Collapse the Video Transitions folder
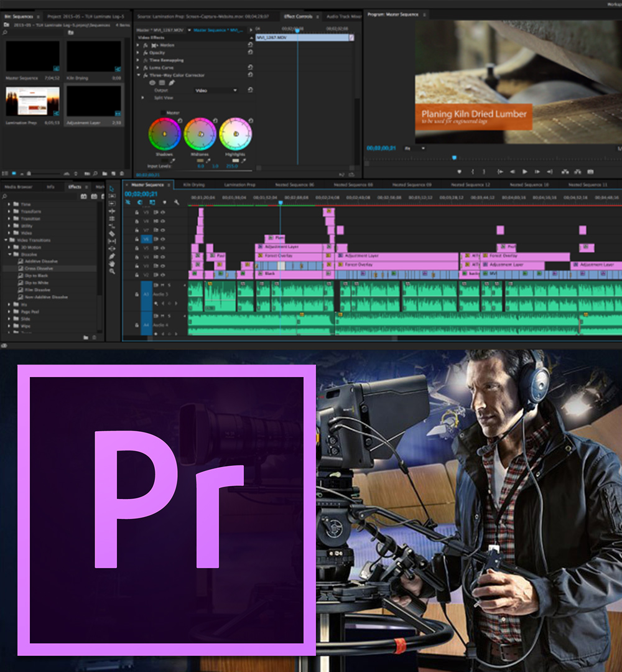622x672 pixels. tap(6, 240)
